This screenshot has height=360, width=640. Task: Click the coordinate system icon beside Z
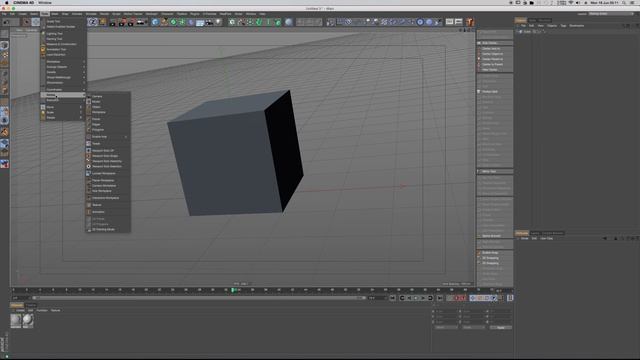102,22
